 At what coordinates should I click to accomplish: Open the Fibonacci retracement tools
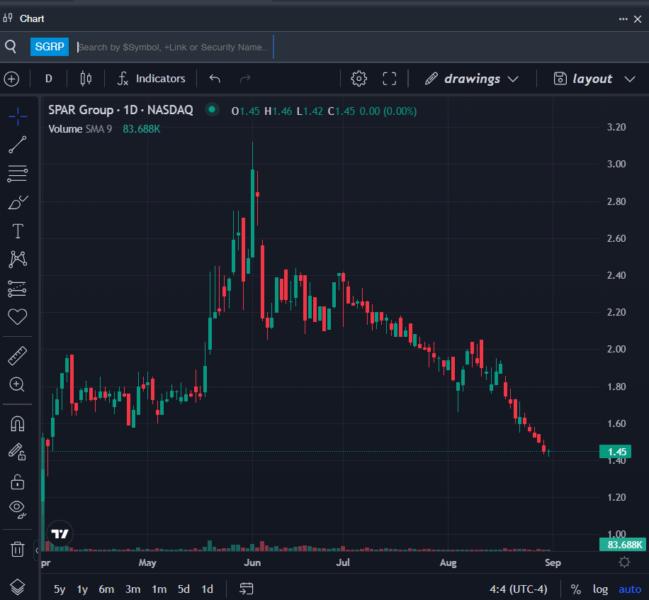coord(18,173)
